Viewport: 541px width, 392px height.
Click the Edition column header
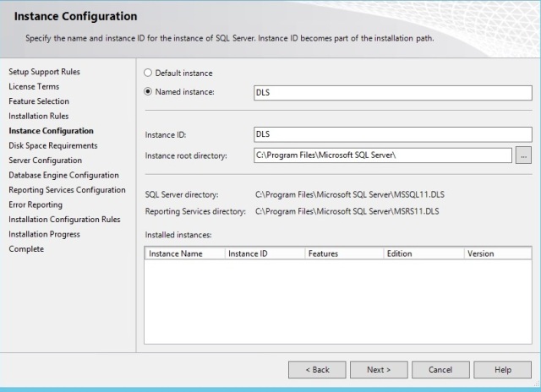424,253
